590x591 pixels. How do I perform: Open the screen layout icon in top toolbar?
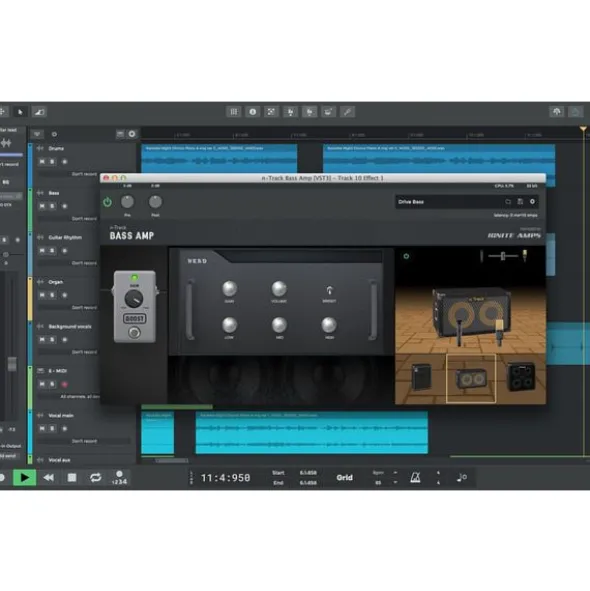(271, 112)
